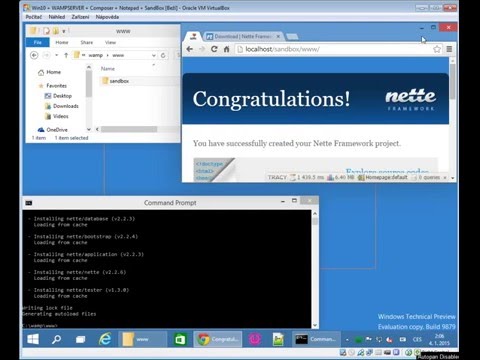Expand Explorer recent locations dropdown
Screen dimensions: 480x360
57,55
